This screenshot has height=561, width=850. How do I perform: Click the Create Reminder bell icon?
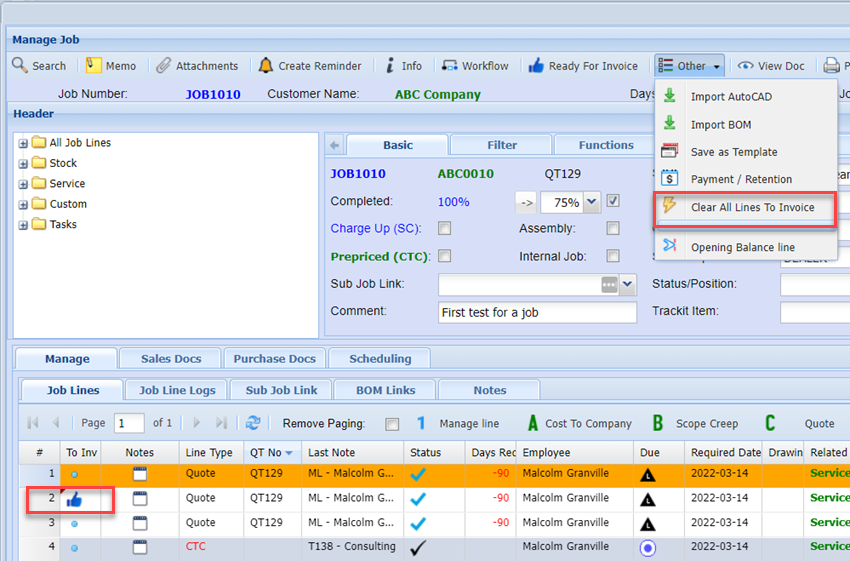coord(265,66)
